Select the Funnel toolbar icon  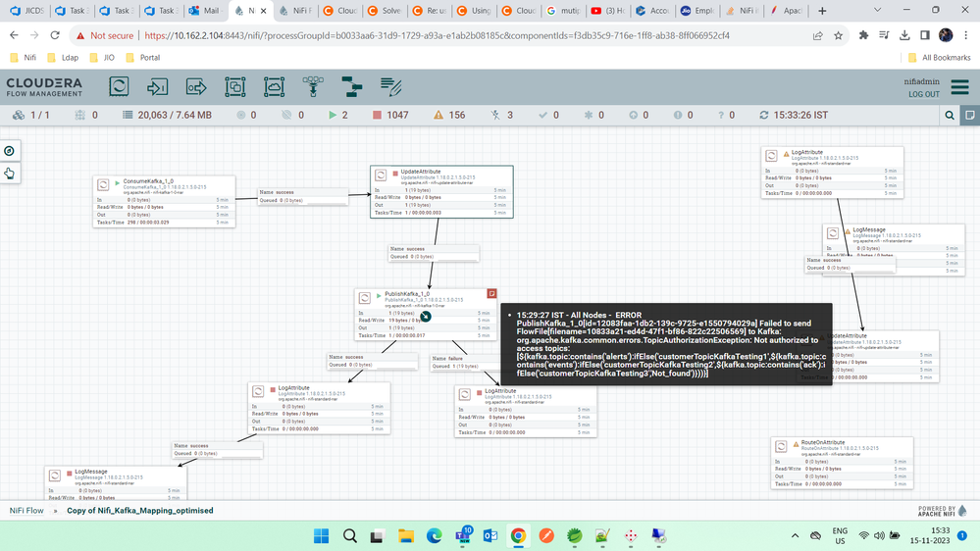click(x=313, y=87)
